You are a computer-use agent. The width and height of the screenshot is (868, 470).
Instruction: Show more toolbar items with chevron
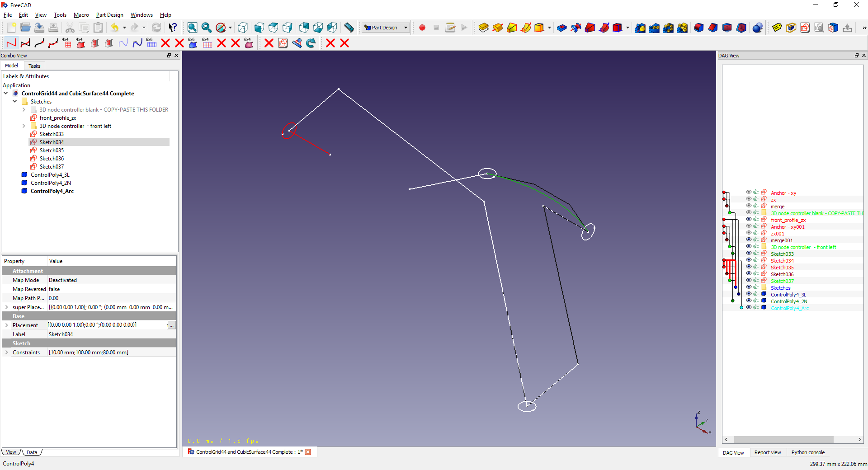pyautogui.click(x=864, y=28)
